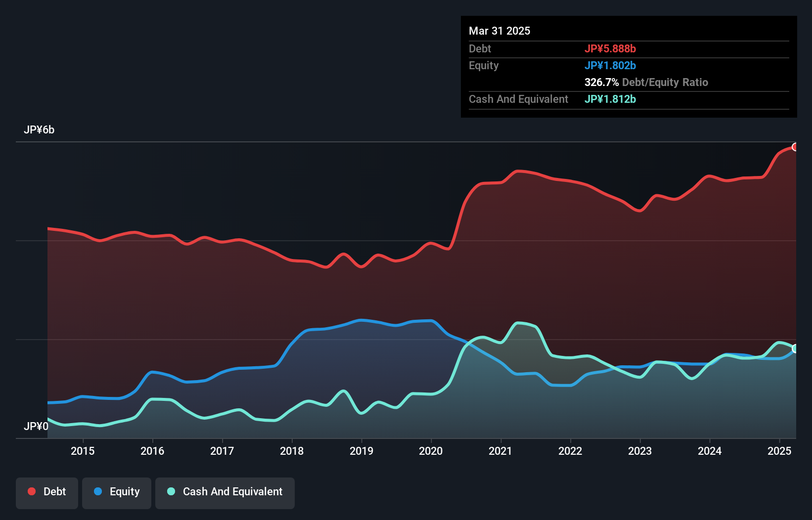Select the 2018 x-axis label
The width and height of the screenshot is (812, 520).
pyautogui.click(x=292, y=451)
